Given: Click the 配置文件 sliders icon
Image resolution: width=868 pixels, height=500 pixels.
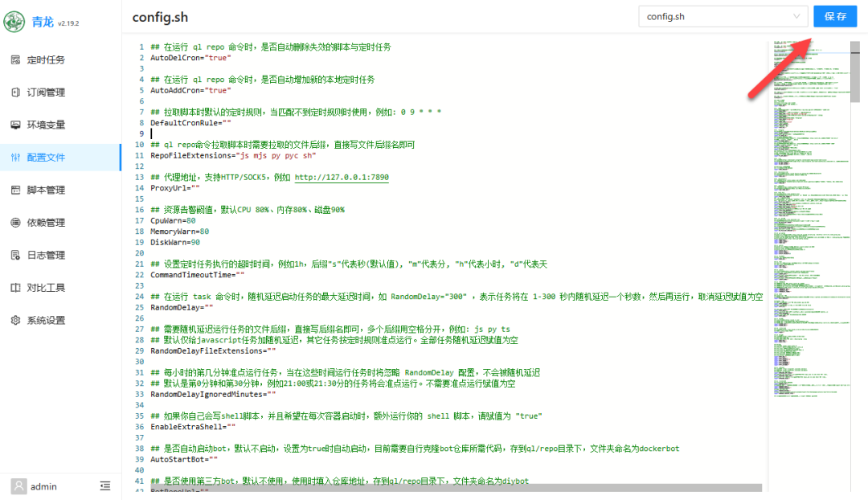Looking at the screenshot, I should [x=15, y=158].
